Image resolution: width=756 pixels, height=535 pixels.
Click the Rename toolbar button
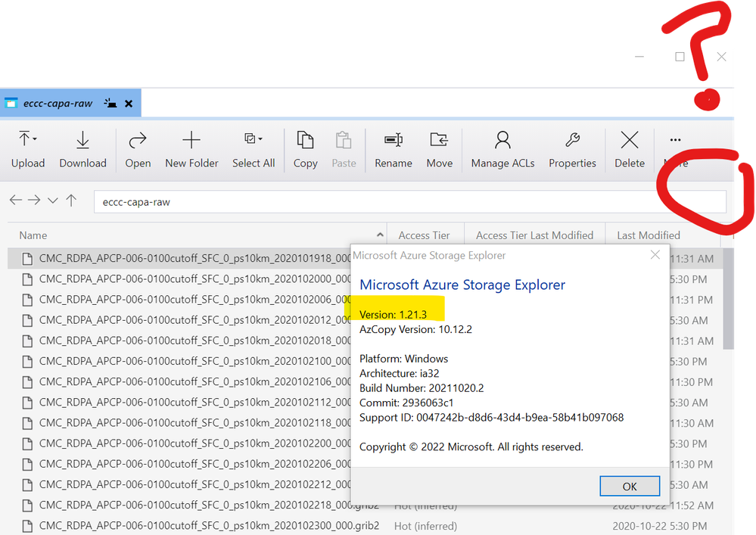[394, 150]
